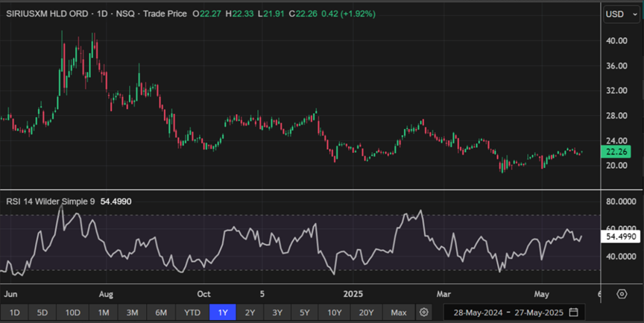Open time range settings gear icon
Screen dimensions: 644x323
click(424, 312)
